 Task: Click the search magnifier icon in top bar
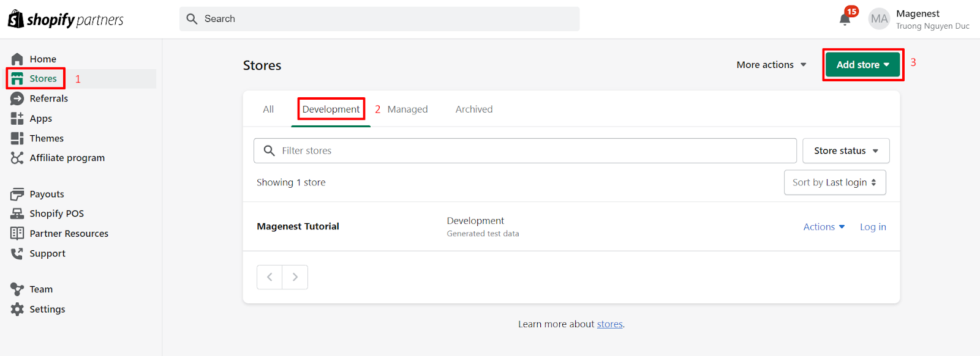pyautogui.click(x=192, y=19)
